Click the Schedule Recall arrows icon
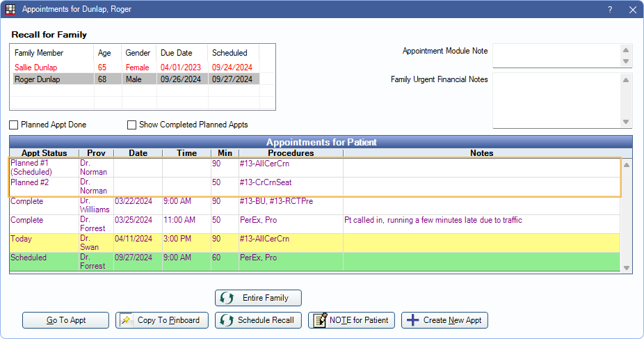644x339 pixels. [226, 320]
